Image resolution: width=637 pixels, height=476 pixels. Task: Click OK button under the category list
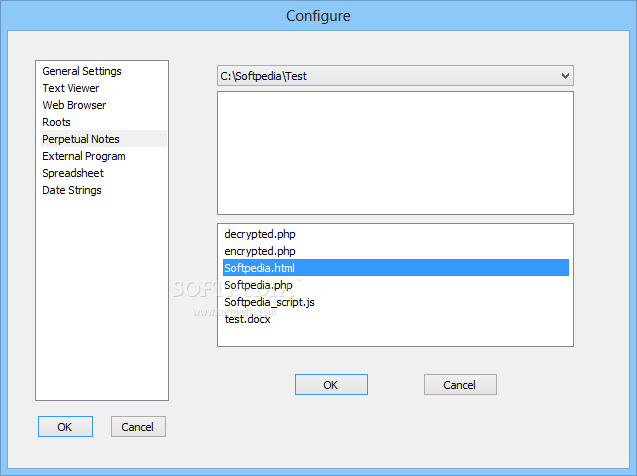[x=65, y=426]
